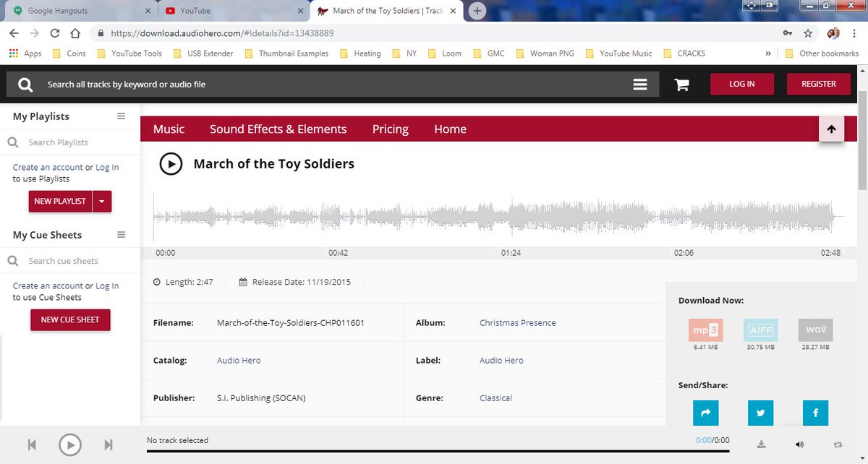This screenshot has width=868, height=464.
Task: Click the bottom player progress bar
Action: [x=438, y=451]
